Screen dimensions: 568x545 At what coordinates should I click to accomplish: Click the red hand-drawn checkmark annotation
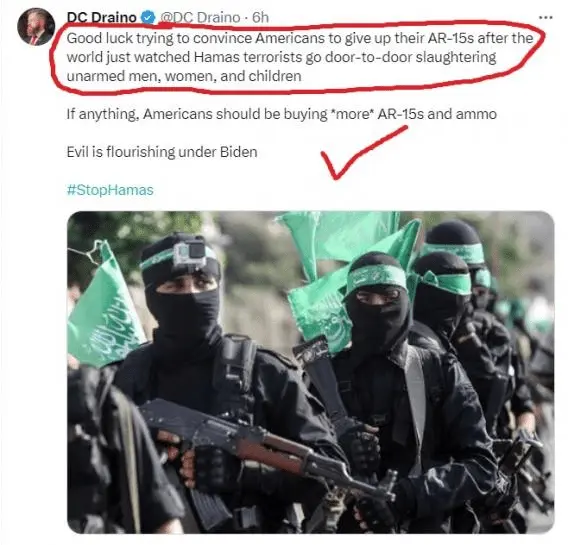pos(363,151)
